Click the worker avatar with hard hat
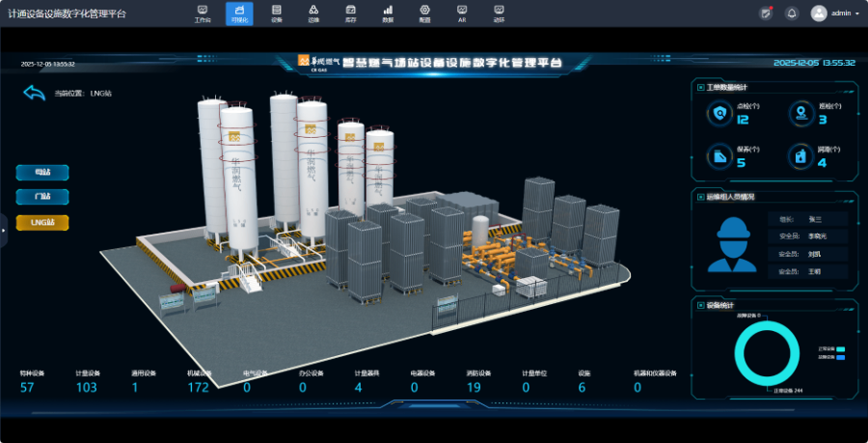 coord(732,244)
